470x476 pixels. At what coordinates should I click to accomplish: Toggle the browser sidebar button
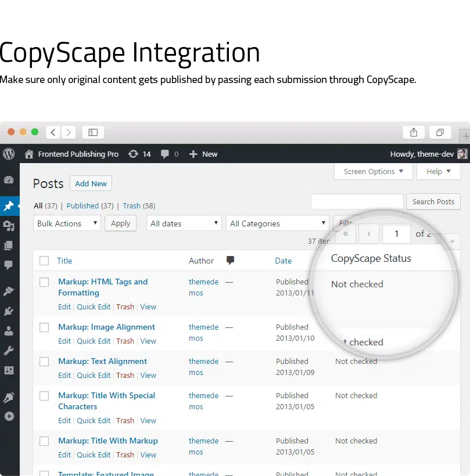[x=93, y=132]
